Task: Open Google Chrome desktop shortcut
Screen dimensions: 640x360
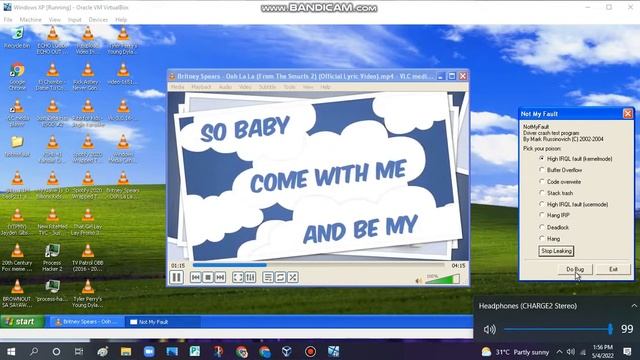Action: pos(17,77)
